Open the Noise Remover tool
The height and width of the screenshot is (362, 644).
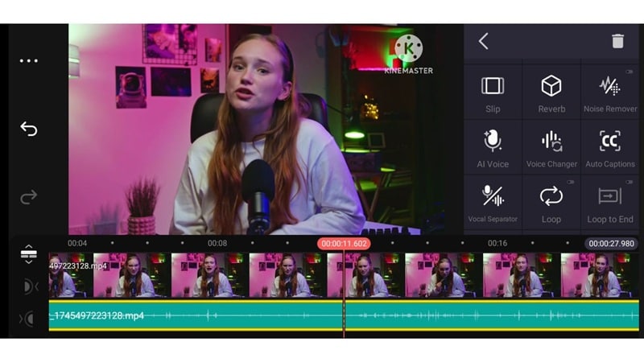[610, 93]
